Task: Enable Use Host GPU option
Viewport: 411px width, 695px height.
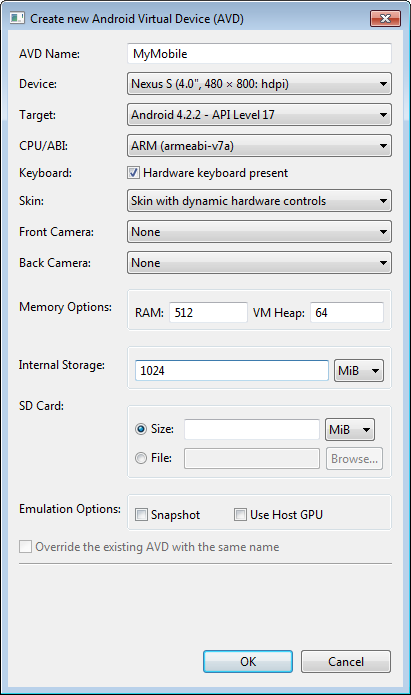Action: coord(240,515)
